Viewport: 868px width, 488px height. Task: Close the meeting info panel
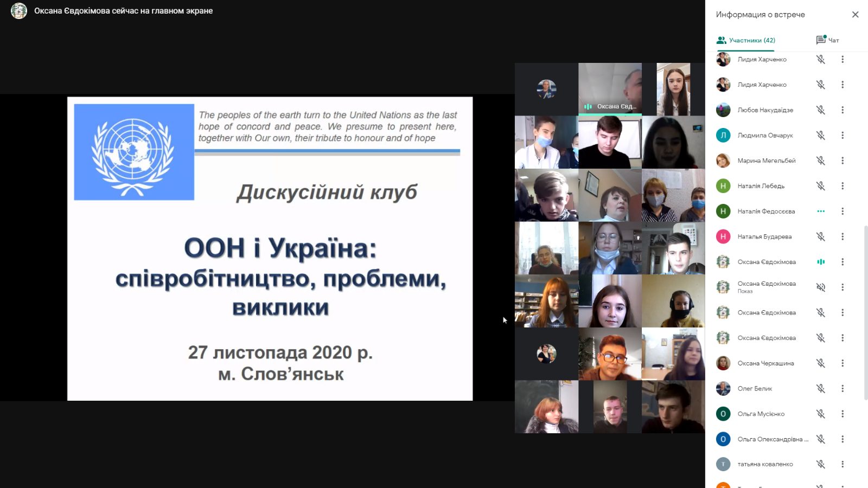(855, 15)
